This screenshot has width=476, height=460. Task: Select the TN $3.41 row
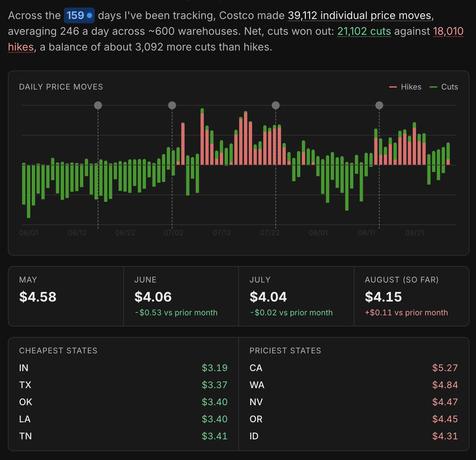point(123,436)
